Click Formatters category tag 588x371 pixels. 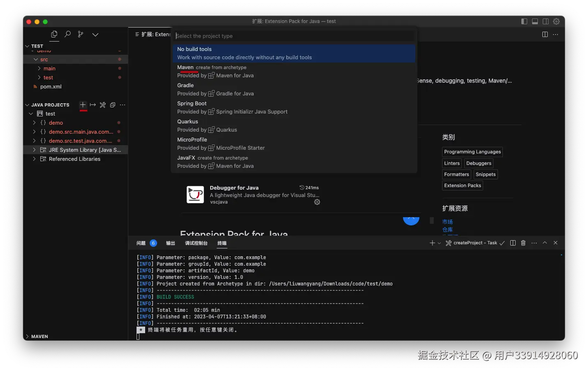click(456, 174)
